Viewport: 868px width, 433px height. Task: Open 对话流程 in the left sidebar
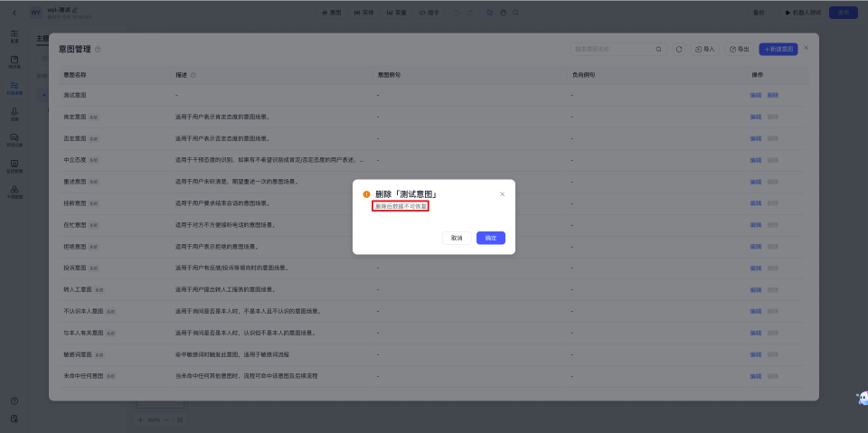14,87
